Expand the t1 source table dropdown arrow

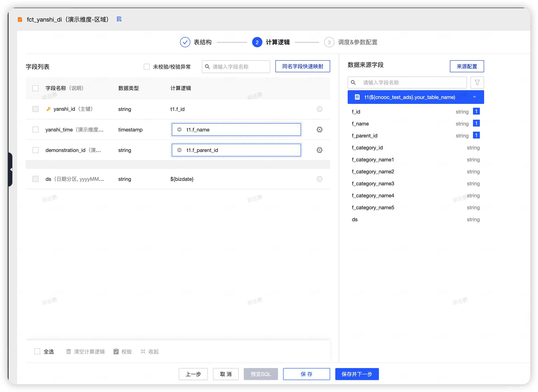coord(474,97)
